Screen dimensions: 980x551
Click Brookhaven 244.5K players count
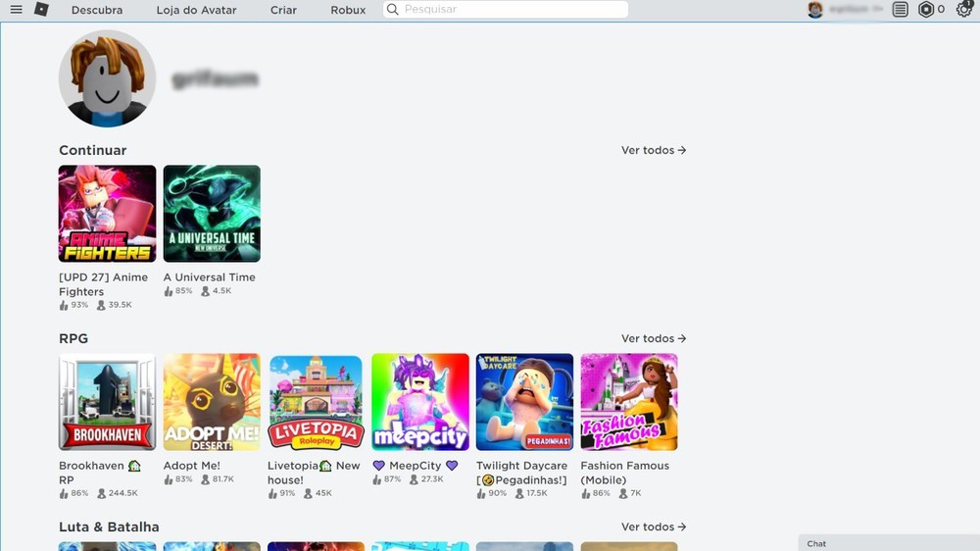[118, 493]
